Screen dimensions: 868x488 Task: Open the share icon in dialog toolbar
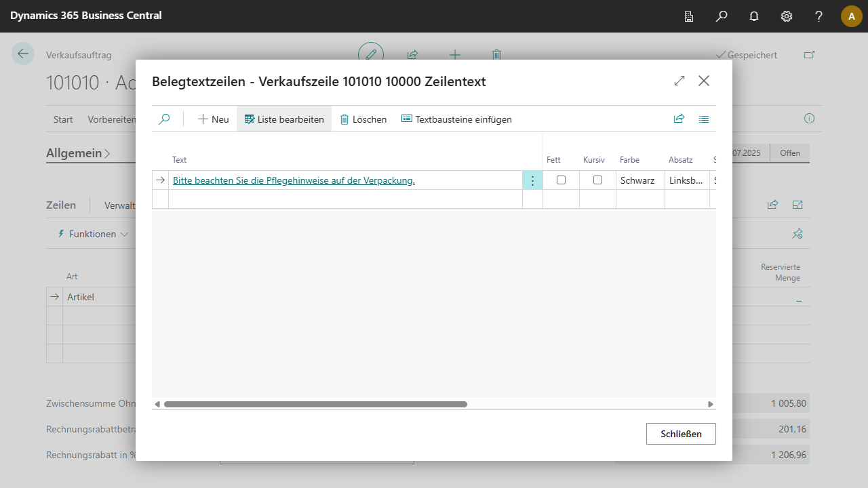pyautogui.click(x=679, y=119)
